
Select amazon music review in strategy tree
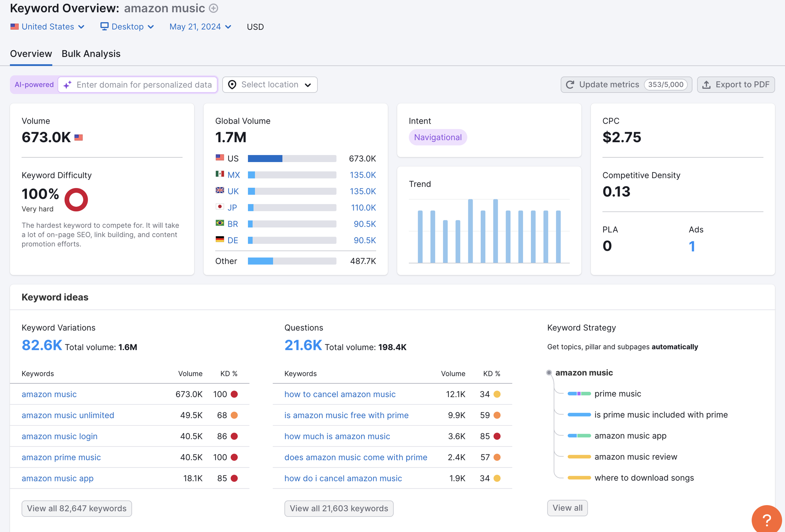click(636, 457)
